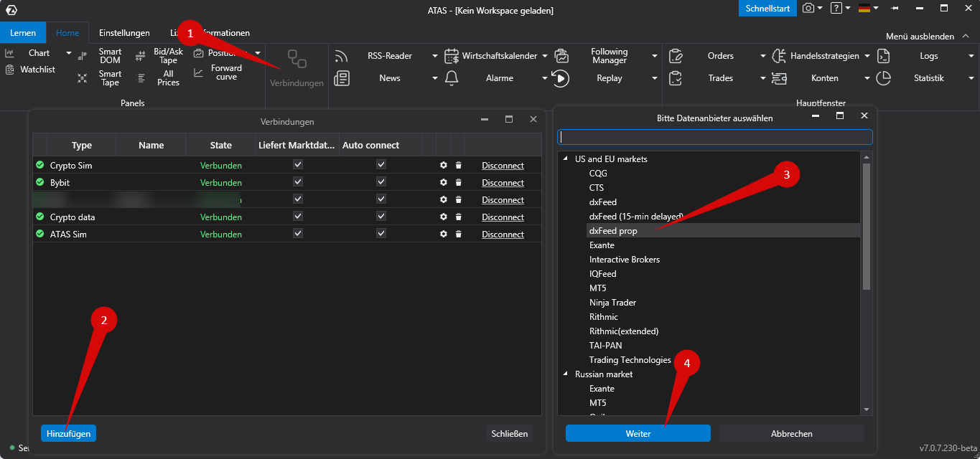Focus the data provider search field
980x459 pixels.
pyautogui.click(x=715, y=136)
